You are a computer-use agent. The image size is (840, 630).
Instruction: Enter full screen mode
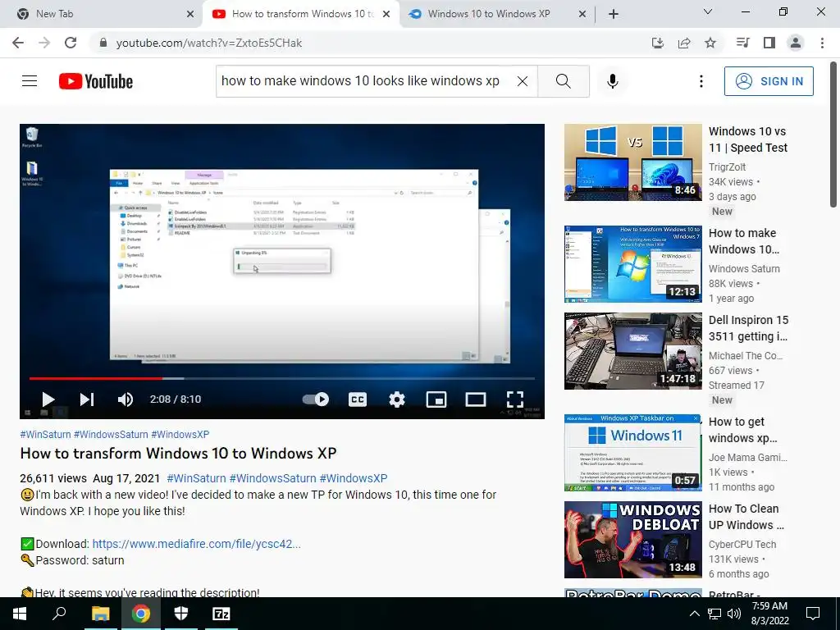coord(515,399)
